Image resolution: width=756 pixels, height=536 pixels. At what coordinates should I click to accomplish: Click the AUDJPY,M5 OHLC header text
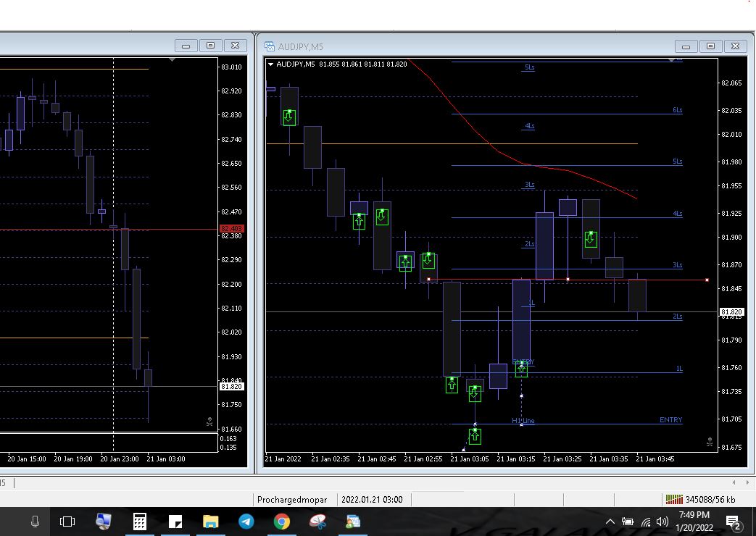[341, 64]
